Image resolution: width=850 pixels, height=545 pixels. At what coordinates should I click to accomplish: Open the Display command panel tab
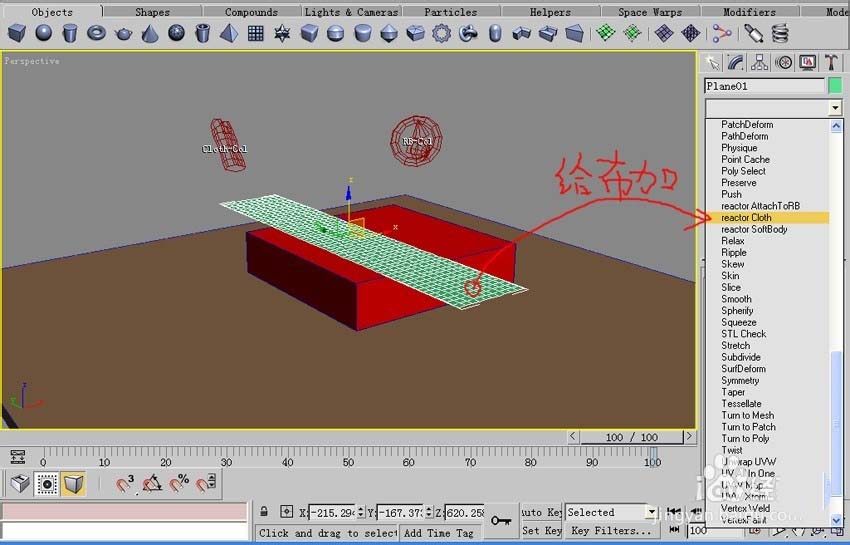(807, 63)
